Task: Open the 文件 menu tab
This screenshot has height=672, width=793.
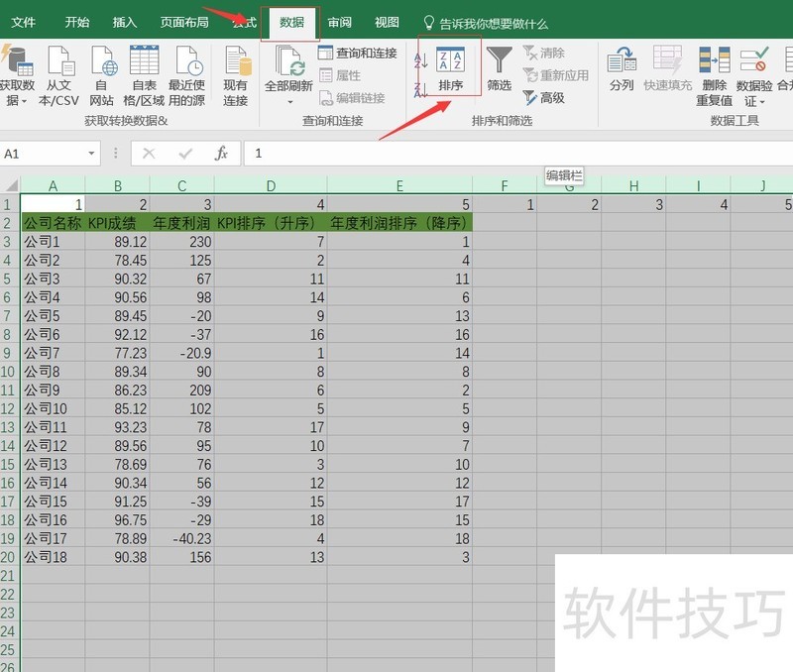Action: (x=23, y=23)
